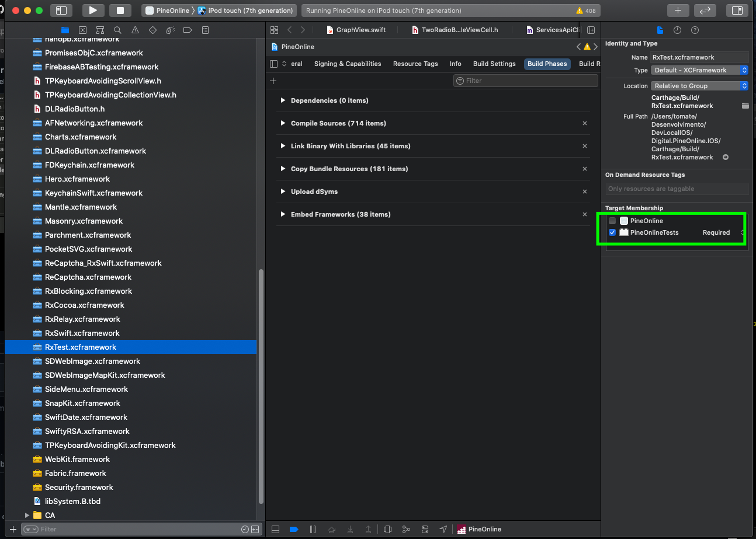The width and height of the screenshot is (756, 539).
Task: Open the related items grid icon
Action: 274,30
